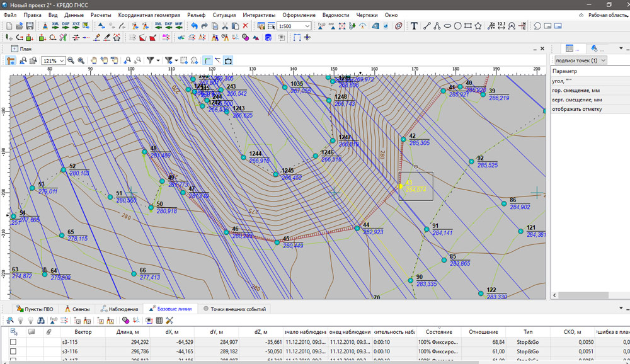Click the funnel filter icon
Image resolution: width=630 pixels, height=364 pixels.
coord(151,60)
